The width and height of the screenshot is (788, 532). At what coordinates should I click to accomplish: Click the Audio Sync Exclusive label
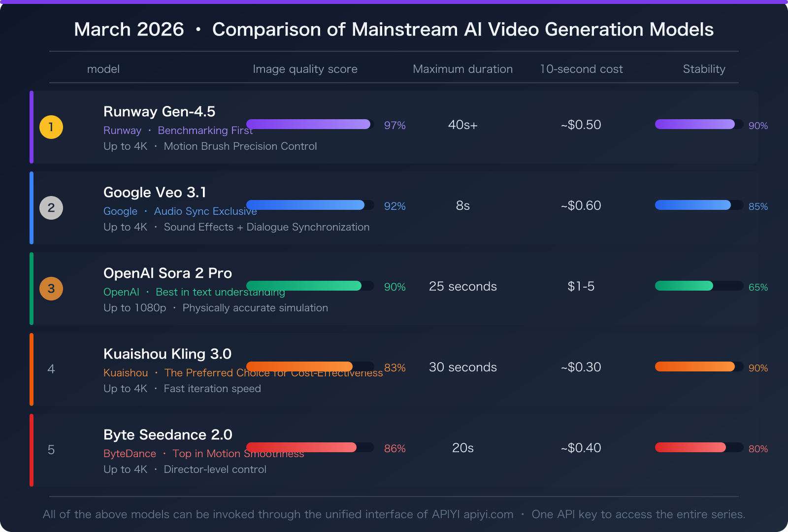pyautogui.click(x=205, y=211)
